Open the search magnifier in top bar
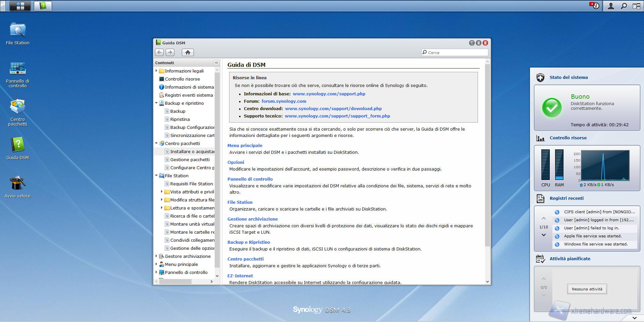This screenshot has height=322, width=644. pos(624,6)
